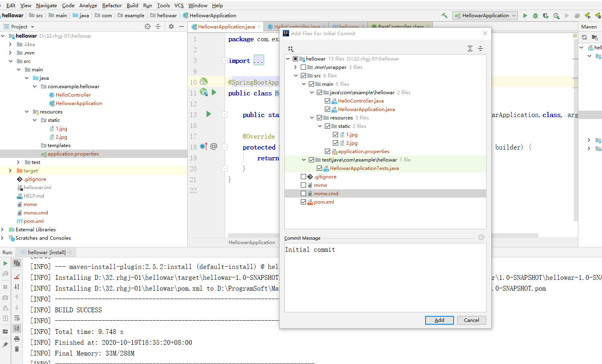Check the mvnw.cmd checkbox
Viewport: 602px width, 364px height.
point(303,194)
